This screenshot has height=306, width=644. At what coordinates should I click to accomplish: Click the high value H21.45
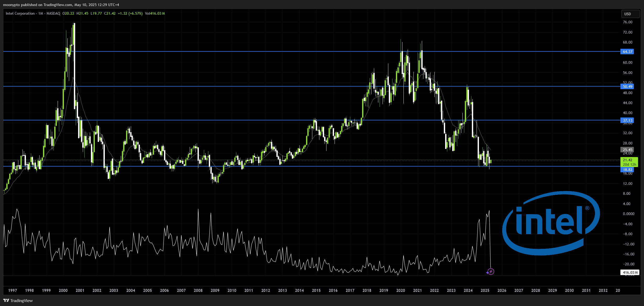(83, 13)
